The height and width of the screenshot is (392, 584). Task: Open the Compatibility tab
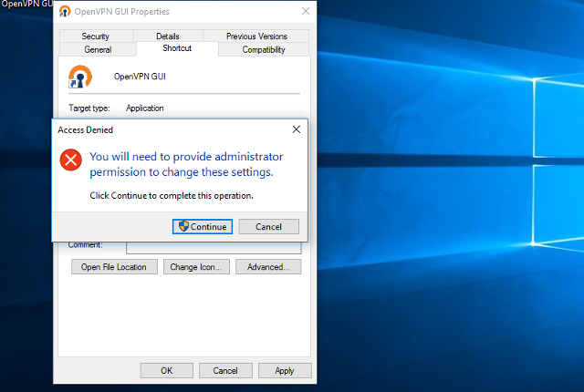click(264, 49)
